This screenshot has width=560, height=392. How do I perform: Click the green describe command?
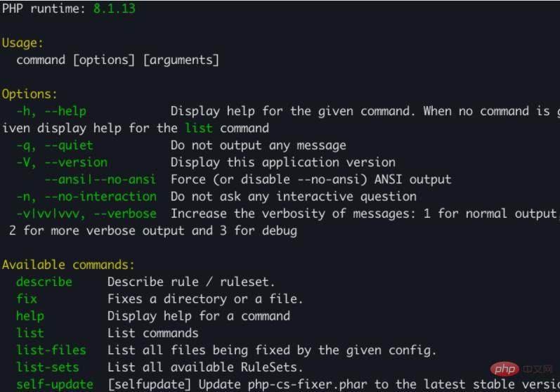[44, 282]
